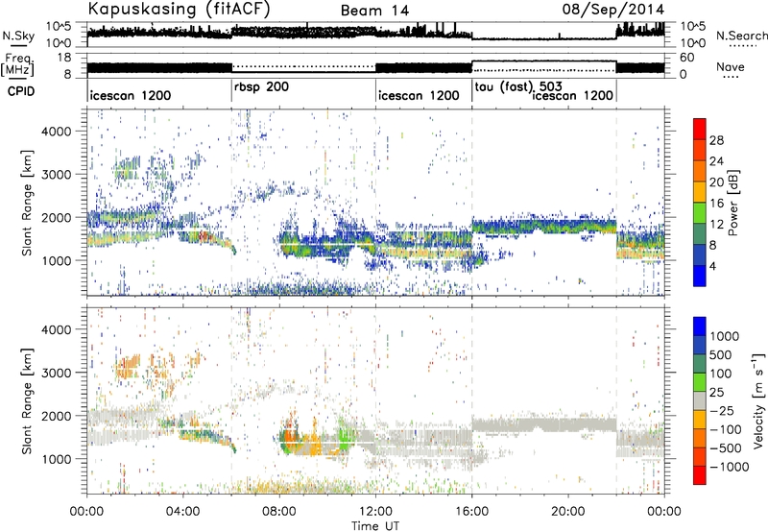Select the '28' tick on Power colorbar
This screenshot has height=532, width=768.
point(716,140)
